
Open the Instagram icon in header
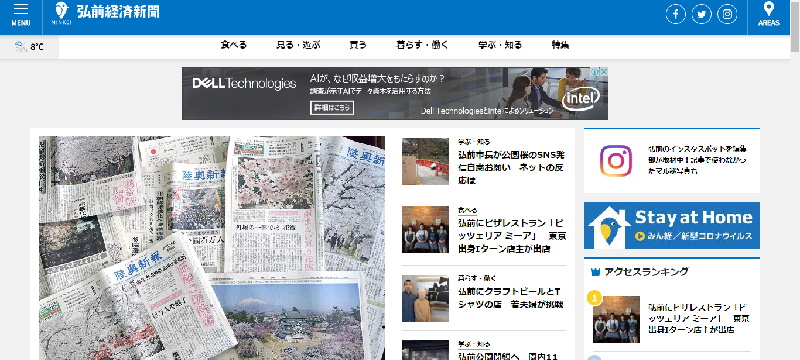tap(727, 14)
